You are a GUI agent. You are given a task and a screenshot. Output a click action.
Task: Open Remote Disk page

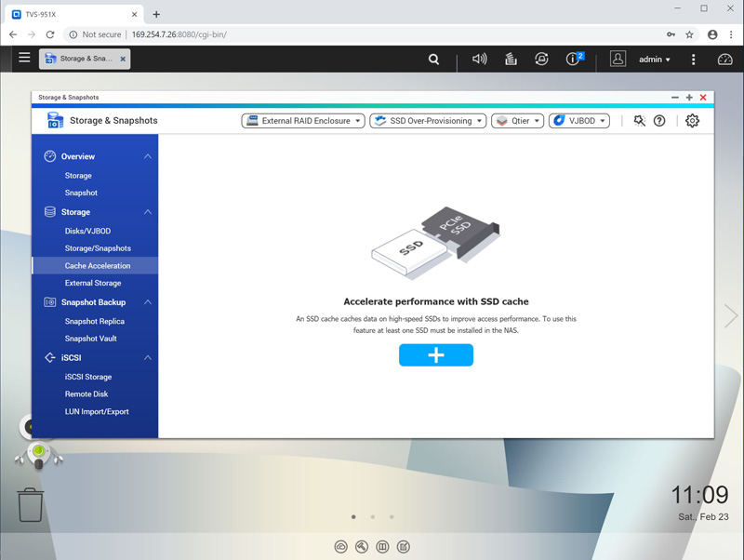point(86,393)
